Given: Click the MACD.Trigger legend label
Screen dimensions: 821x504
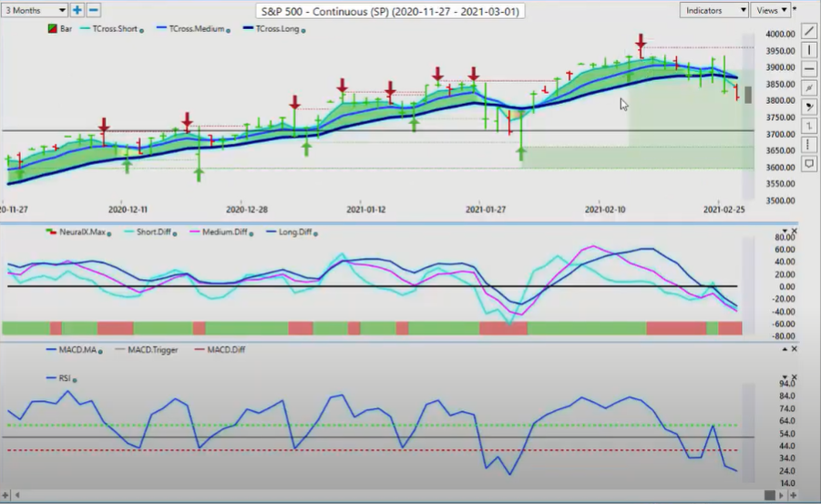Looking at the screenshot, I should (x=153, y=349).
